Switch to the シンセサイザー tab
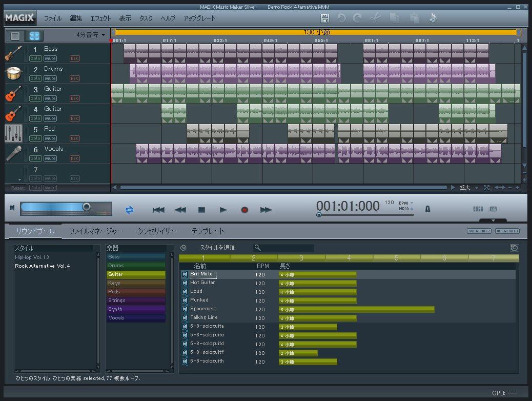Viewport: 532px width, 401px height. 157,231
